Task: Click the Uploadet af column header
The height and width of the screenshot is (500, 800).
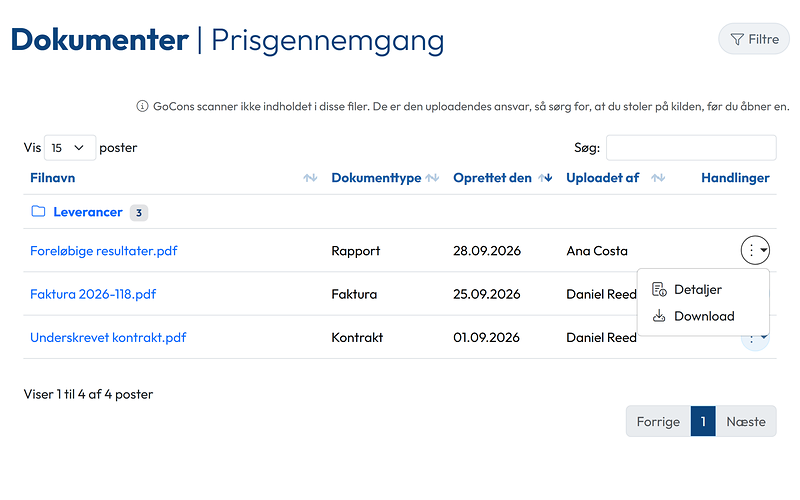Action: [x=603, y=178]
